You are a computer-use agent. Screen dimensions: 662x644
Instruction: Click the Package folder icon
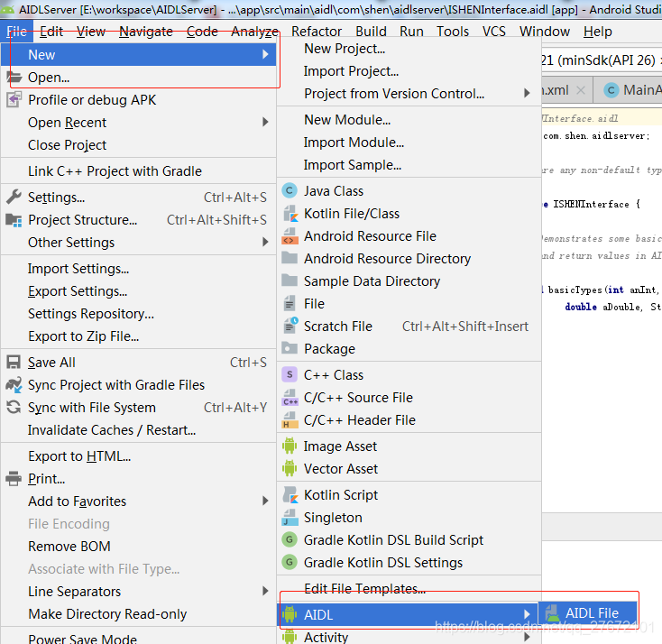(x=290, y=348)
